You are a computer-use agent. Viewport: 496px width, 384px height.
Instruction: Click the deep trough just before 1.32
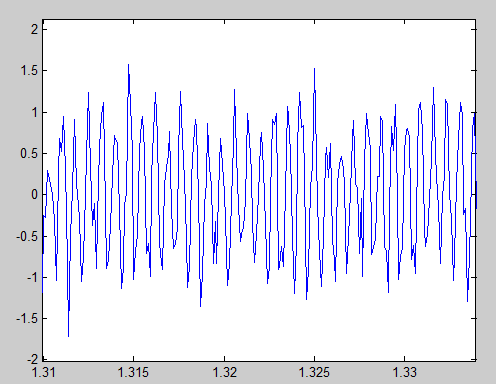200,304
